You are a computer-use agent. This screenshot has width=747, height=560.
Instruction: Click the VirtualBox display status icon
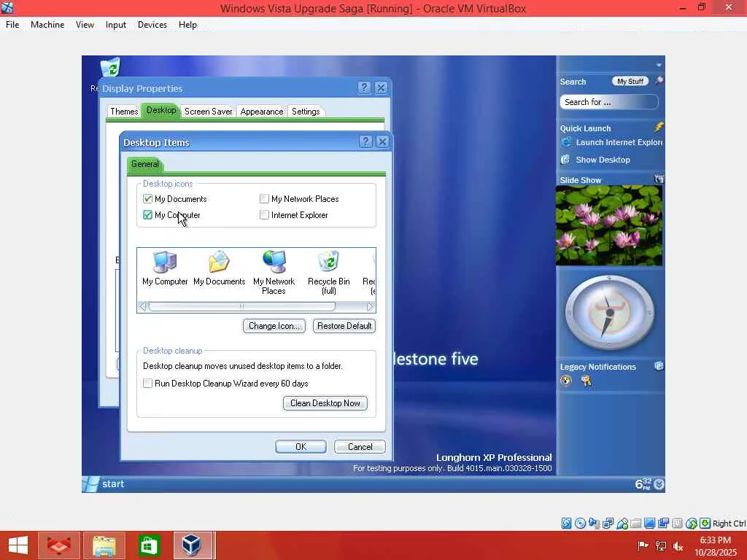pos(649,524)
